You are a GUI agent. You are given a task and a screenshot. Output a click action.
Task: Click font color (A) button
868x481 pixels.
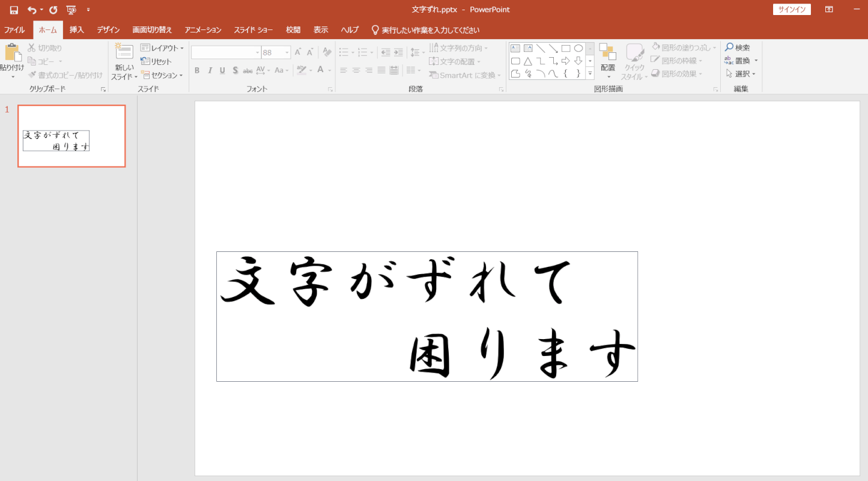pyautogui.click(x=321, y=70)
